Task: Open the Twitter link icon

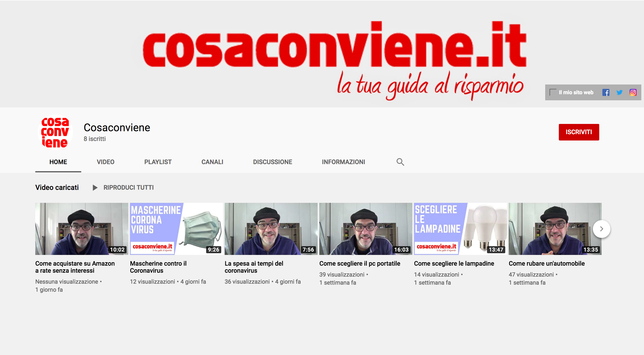Action: click(x=619, y=93)
